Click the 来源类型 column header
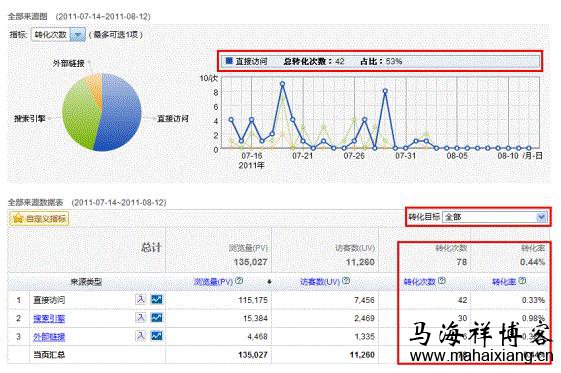This screenshot has height=373, width=561. (x=86, y=282)
